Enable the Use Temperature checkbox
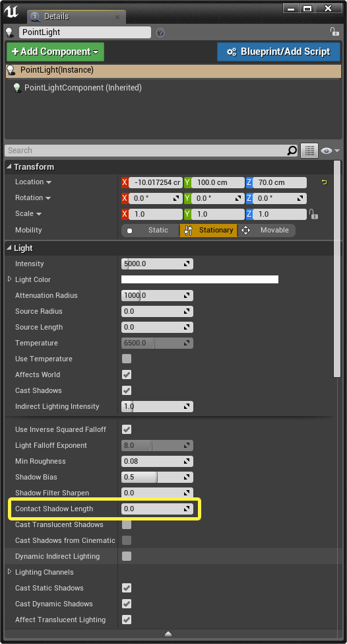347x644 pixels. (127, 359)
